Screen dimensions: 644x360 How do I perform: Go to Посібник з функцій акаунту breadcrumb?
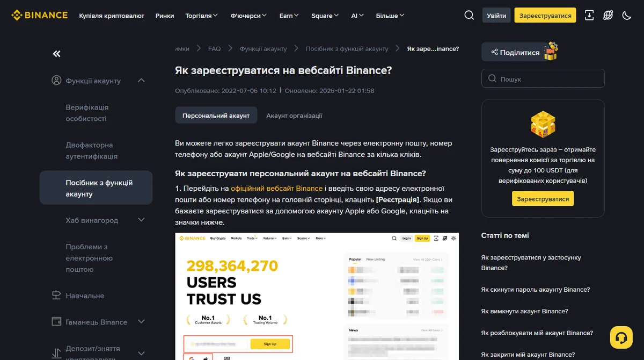347,48
